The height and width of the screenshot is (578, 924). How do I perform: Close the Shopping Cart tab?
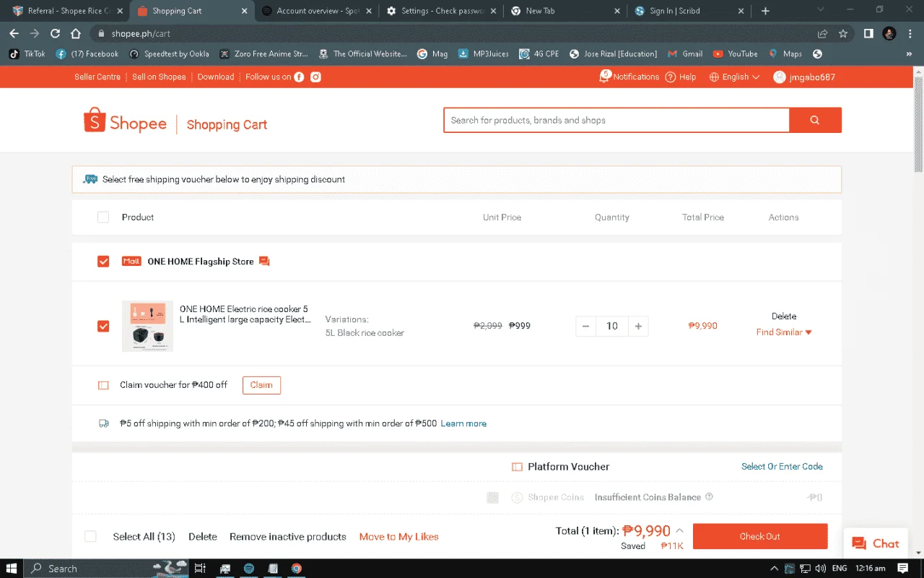(x=244, y=11)
